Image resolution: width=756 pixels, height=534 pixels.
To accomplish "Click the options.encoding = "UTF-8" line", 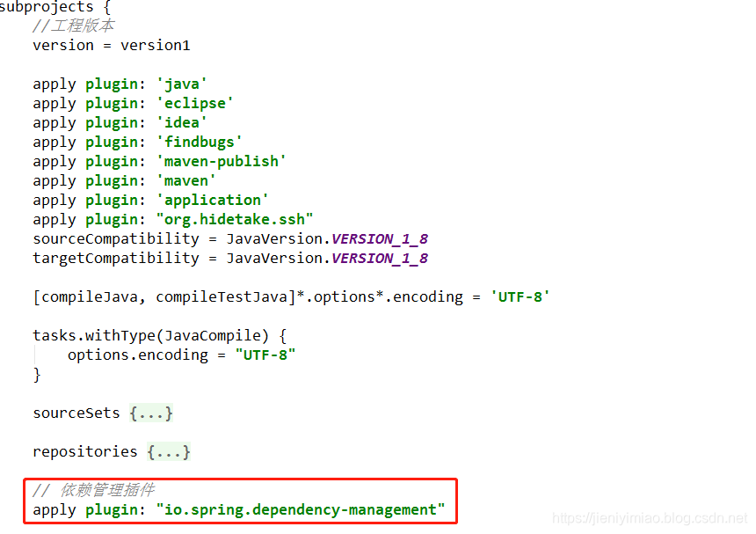I will point(181,355).
